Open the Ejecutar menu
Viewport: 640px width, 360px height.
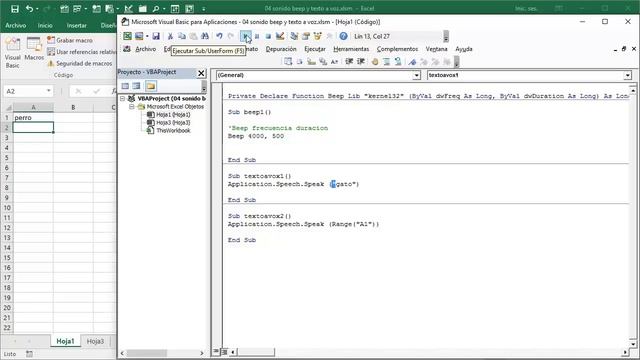click(315, 49)
